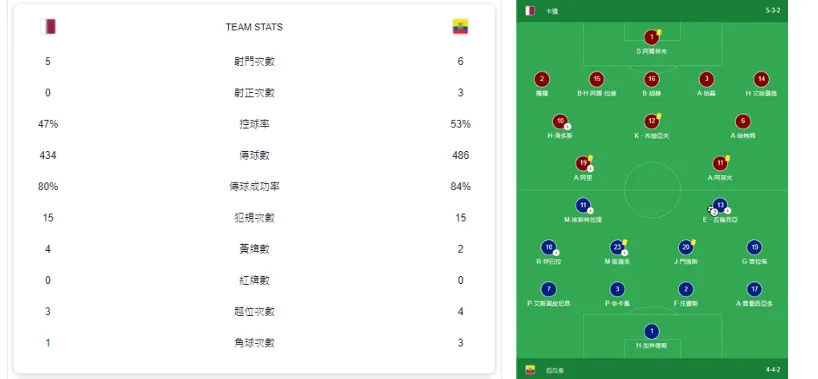The height and width of the screenshot is (379, 818).
Task: Click the blue number 20 player with the yellow card
Action: (x=686, y=247)
